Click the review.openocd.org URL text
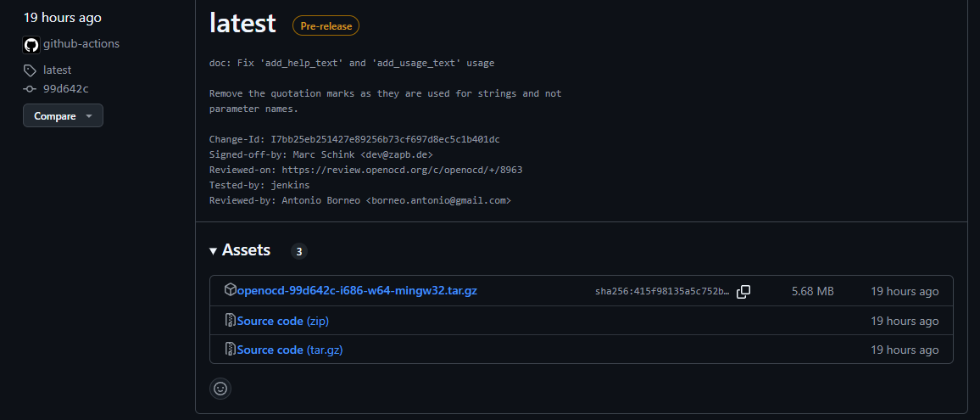The width and height of the screenshot is (980, 420). click(402, 170)
